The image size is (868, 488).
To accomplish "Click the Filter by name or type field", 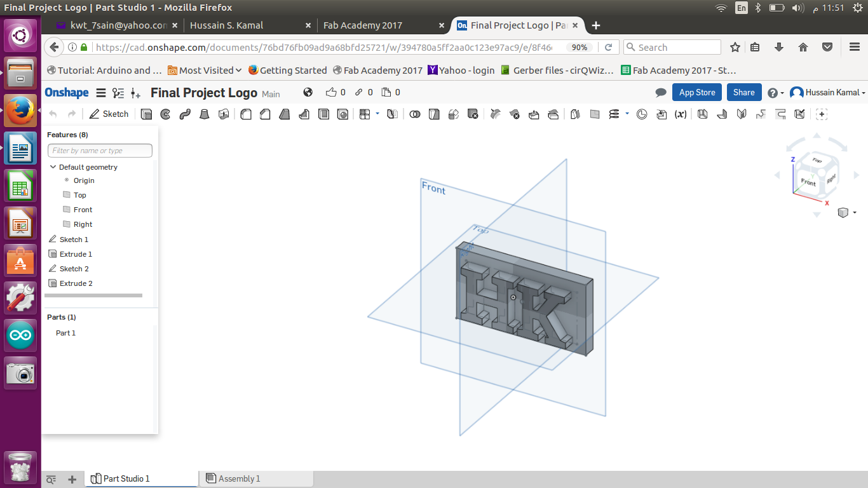I will click(x=100, y=151).
